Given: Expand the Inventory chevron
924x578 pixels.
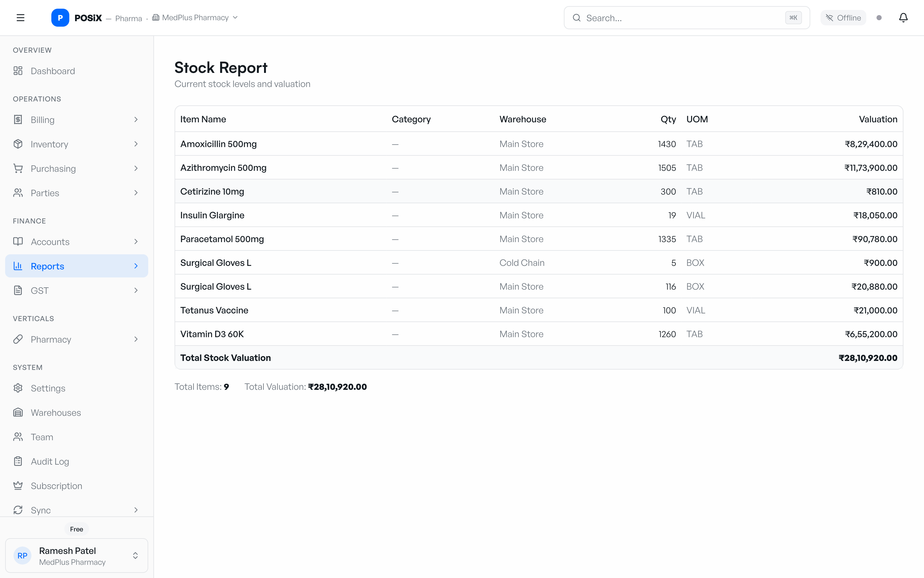Looking at the screenshot, I should point(136,144).
